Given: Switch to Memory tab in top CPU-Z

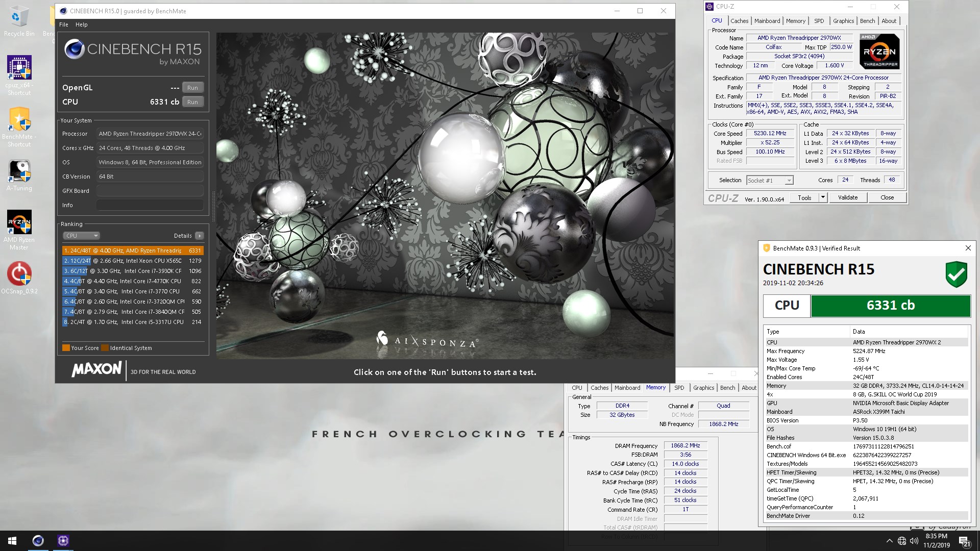Looking at the screenshot, I should click(x=796, y=21).
